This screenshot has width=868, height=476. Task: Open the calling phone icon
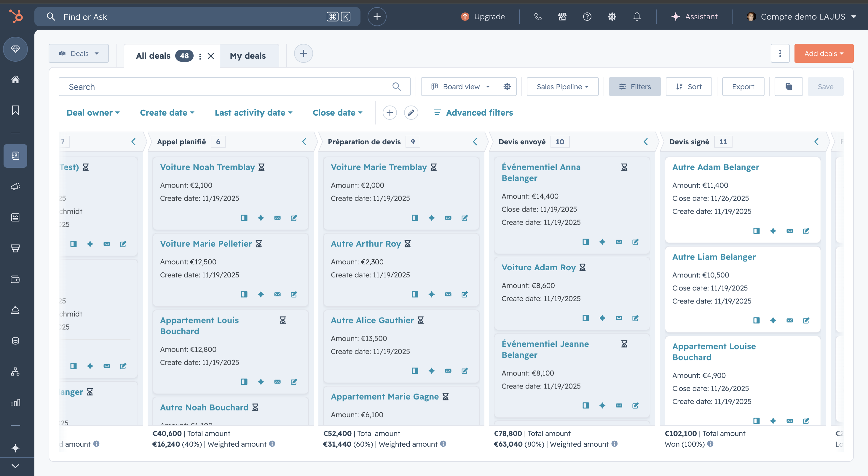click(537, 17)
